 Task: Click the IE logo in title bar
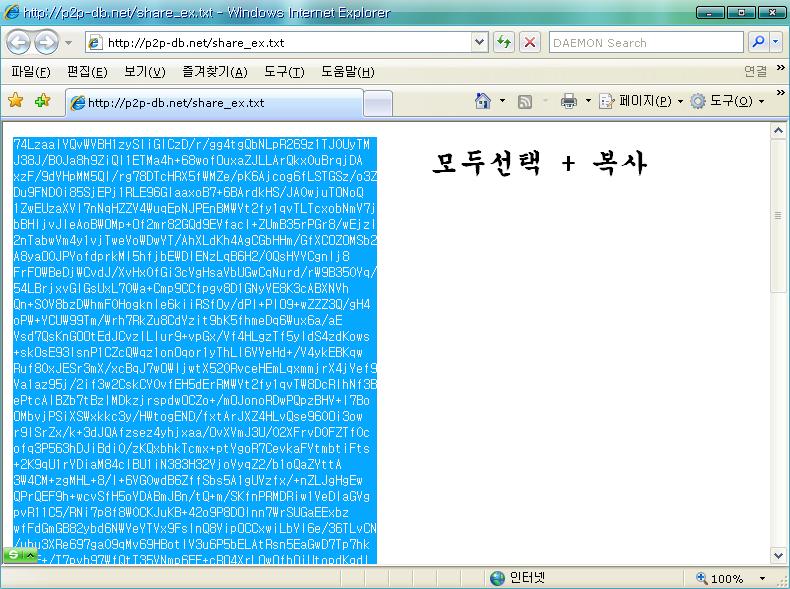pos(12,12)
